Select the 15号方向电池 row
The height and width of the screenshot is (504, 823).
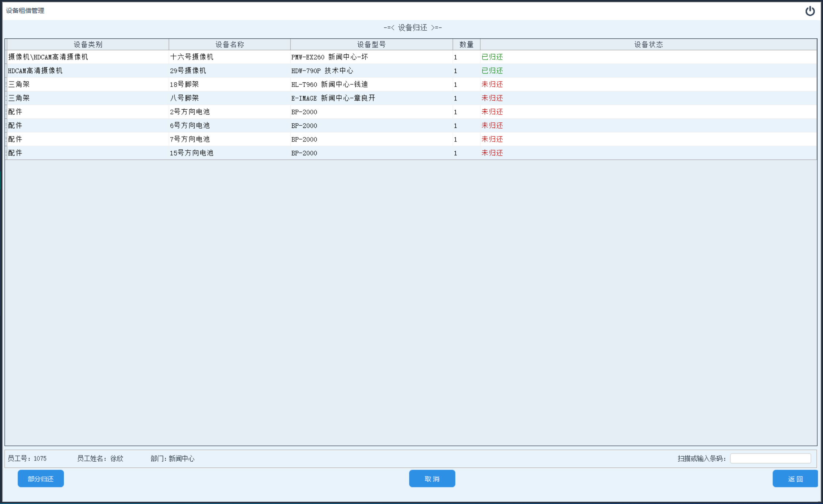coord(192,153)
